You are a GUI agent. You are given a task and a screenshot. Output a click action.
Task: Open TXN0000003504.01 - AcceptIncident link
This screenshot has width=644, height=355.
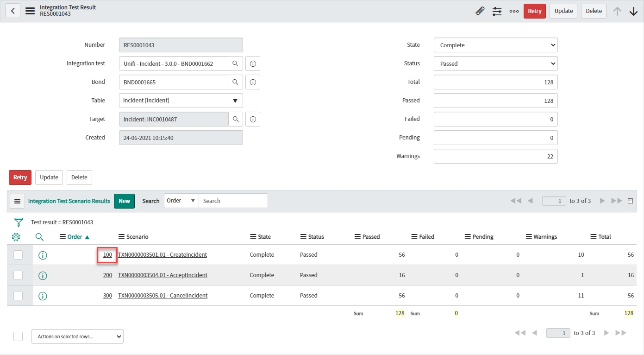coord(163,275)
